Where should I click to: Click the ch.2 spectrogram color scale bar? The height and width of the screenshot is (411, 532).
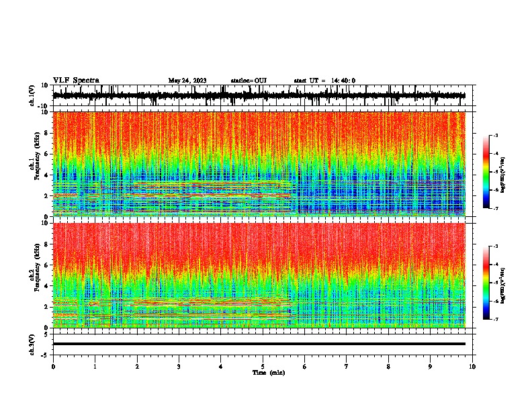[x=486, y=283]
